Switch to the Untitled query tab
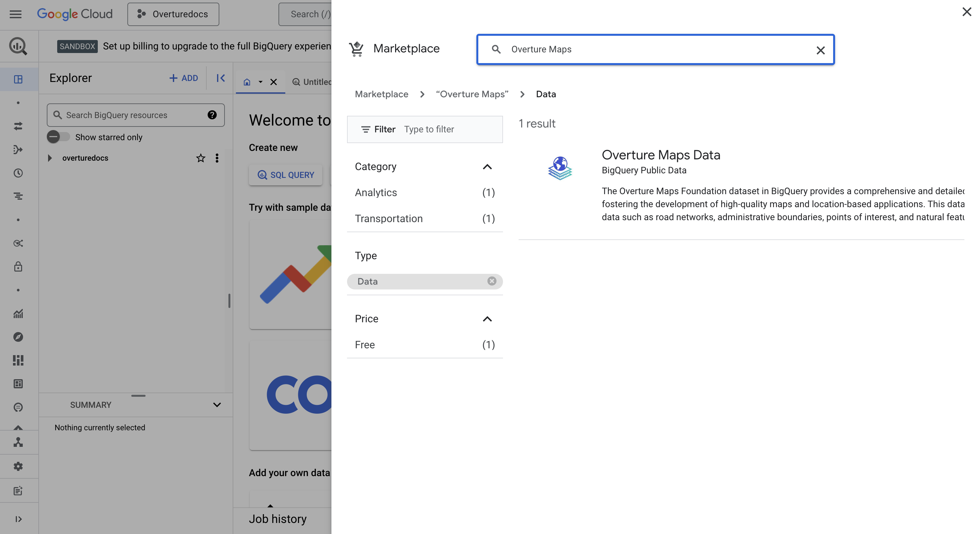This screenshot has width=980, height=534. point(311,82)
